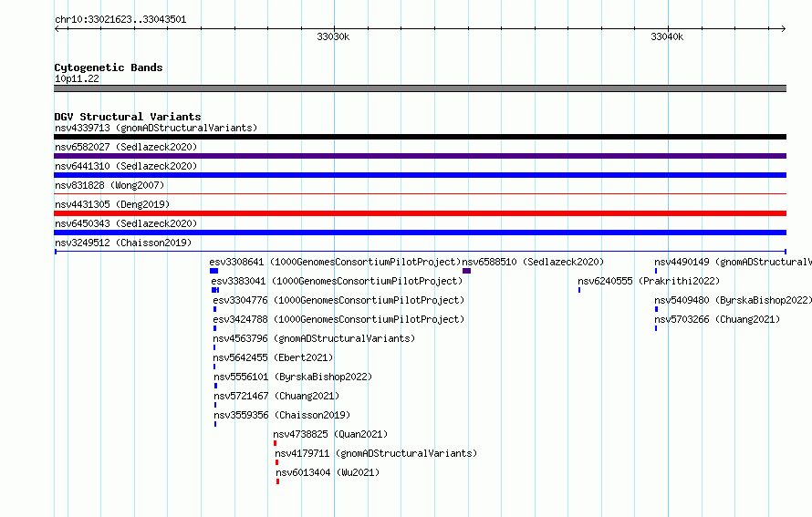Open the nsv6582027 (Sedlazeck2020) label
The height and width of the screenshot is (517, 812).
tap(126, 147)
